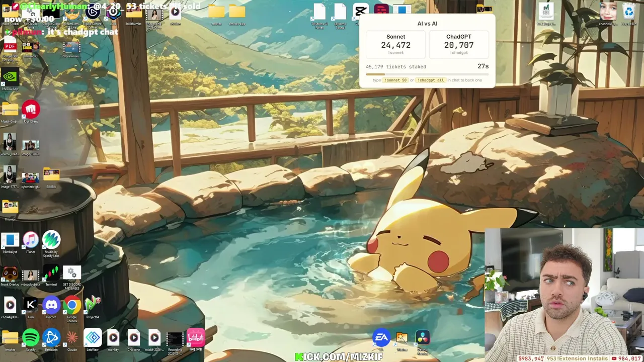Image resolution: width=644 pixels, height=362 pixels.
Task: Select the ChadGPT vote card
Action: [x=459, y=44]
